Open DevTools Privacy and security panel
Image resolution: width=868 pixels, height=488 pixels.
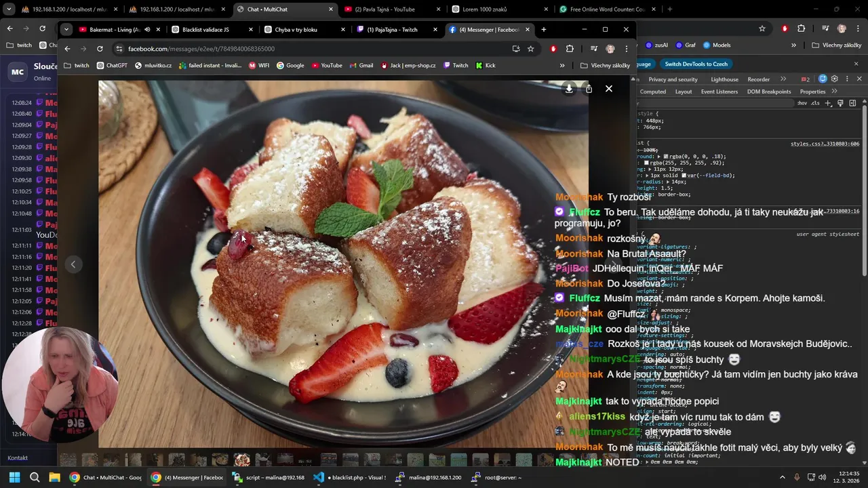pos(673,79)
